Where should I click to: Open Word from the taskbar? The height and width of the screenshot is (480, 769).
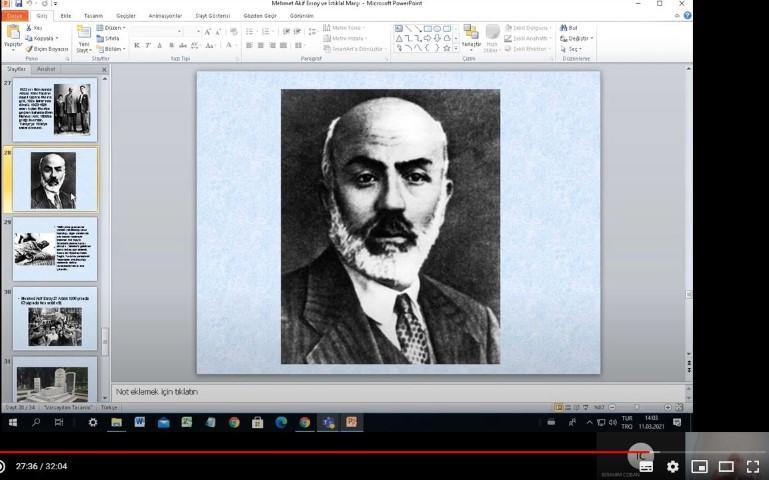point(140,422)
